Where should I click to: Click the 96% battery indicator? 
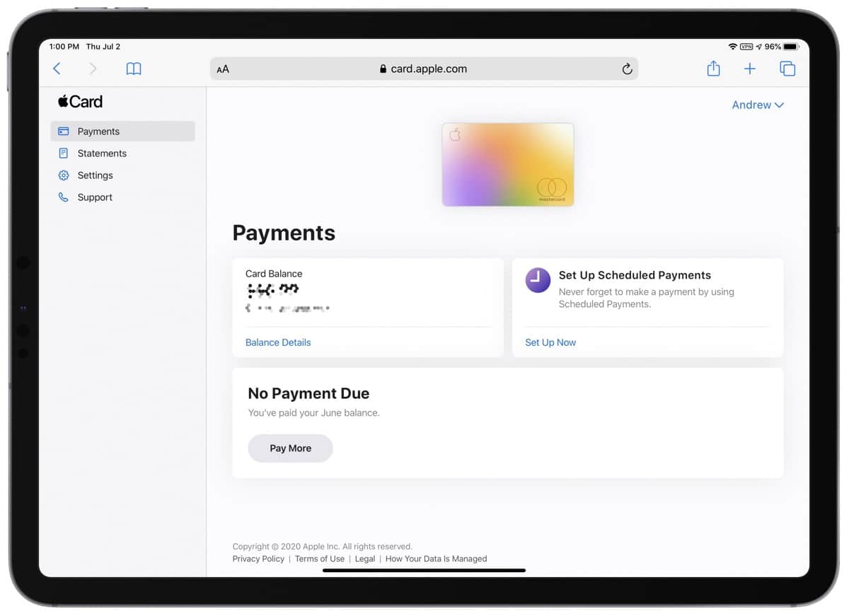(x=783, y=47)
